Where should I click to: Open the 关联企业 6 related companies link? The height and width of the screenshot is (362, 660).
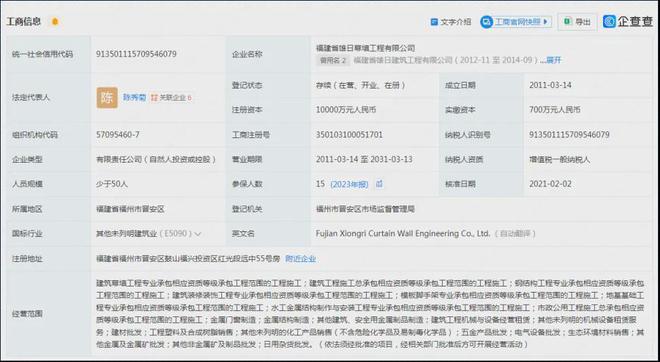pyautogui.click(x=171, y=98)
